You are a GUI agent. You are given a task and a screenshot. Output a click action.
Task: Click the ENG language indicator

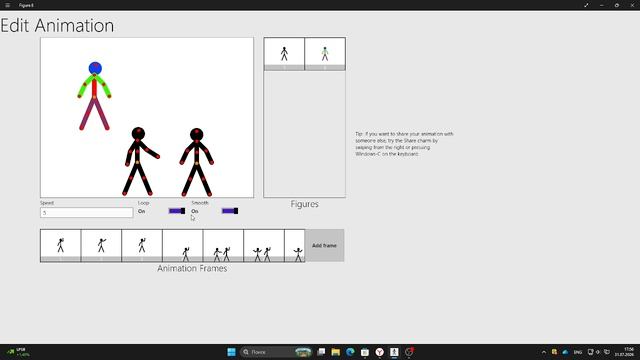(578, 352)
